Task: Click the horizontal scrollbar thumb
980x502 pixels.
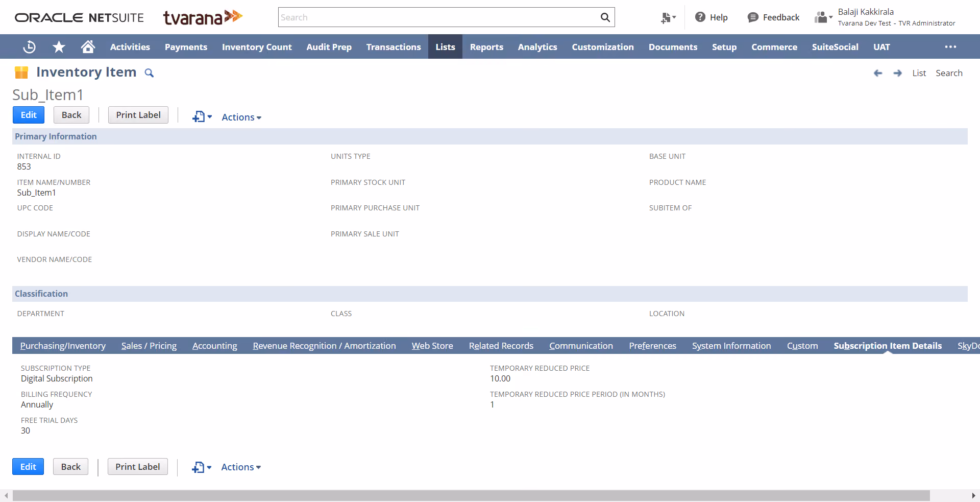Action: (x=471, y=496)
